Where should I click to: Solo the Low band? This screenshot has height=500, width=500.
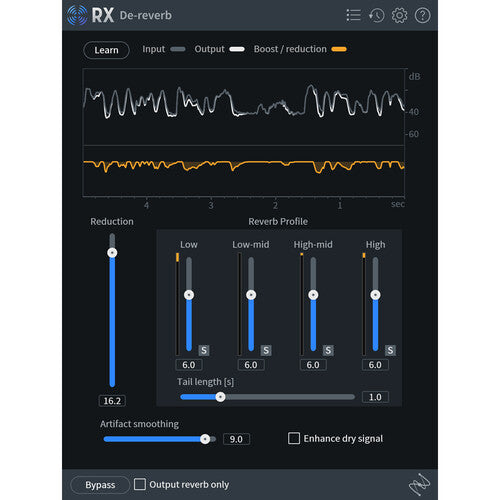pos(204,350)
